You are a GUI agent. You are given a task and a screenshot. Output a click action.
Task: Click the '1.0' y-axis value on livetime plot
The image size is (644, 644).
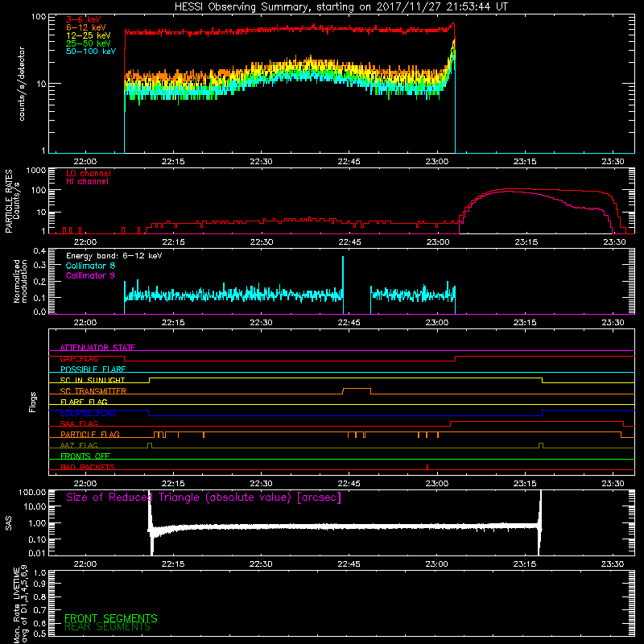[39, 573]
